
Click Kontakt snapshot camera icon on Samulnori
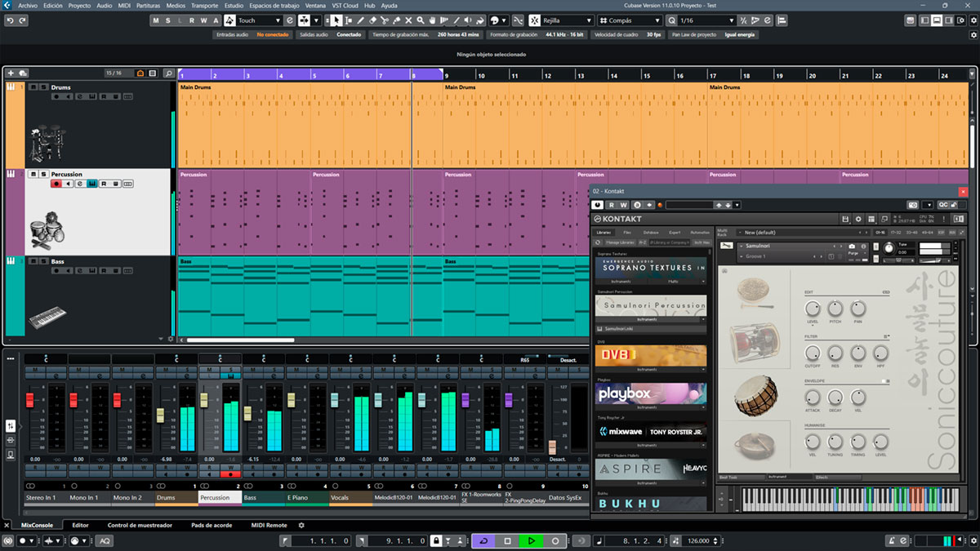852,246
